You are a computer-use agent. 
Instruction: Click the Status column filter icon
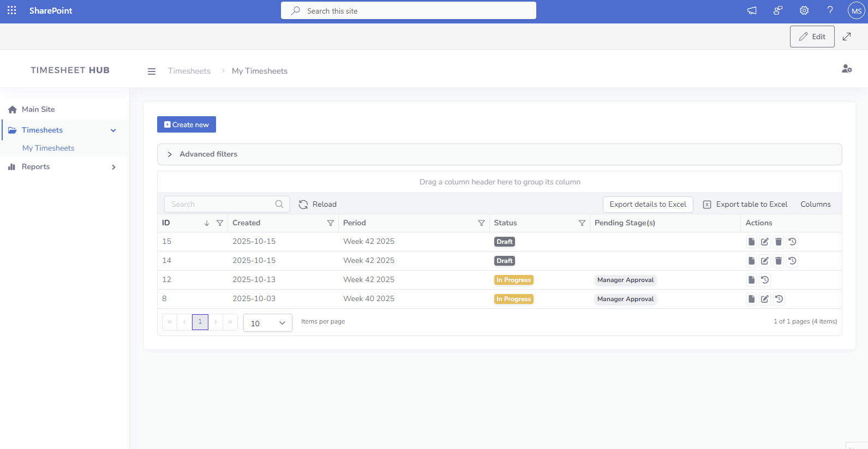[582, 223]
